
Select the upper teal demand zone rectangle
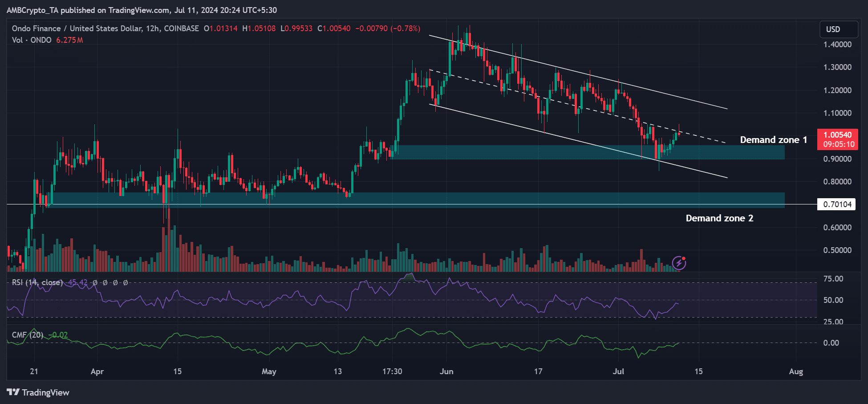(x=588, y=152)
